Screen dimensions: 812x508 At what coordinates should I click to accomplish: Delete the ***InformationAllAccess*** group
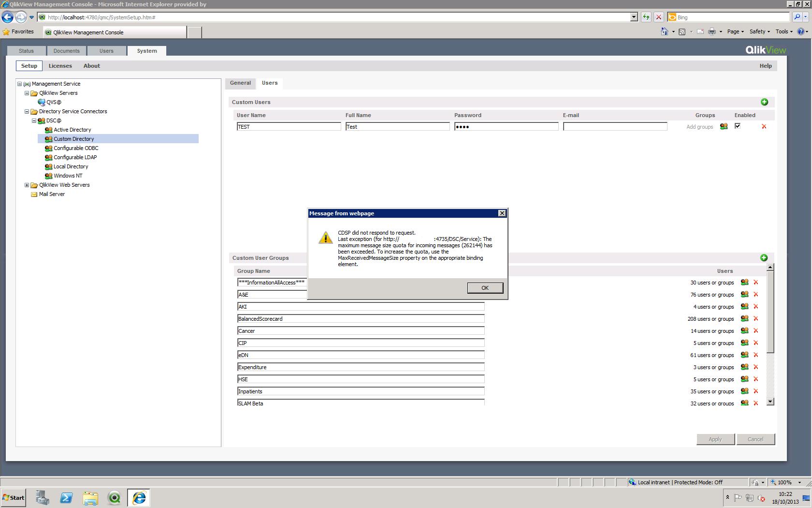756,283
